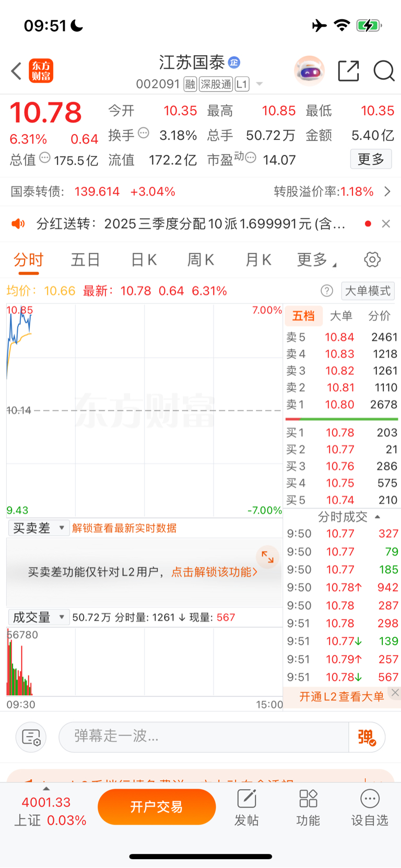Viewport: 401px width, 868px height.
Task: Expand the 更多 chart period dropdown
Action: click(316, 260)
